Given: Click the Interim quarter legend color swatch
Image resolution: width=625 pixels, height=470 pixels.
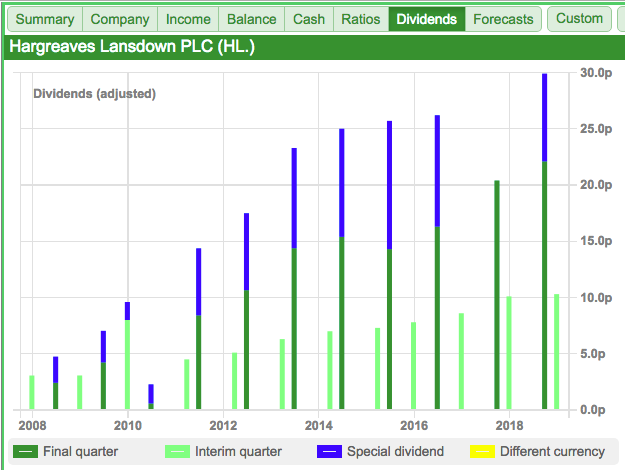Looking at the screenshot, I should click(177, 452).
